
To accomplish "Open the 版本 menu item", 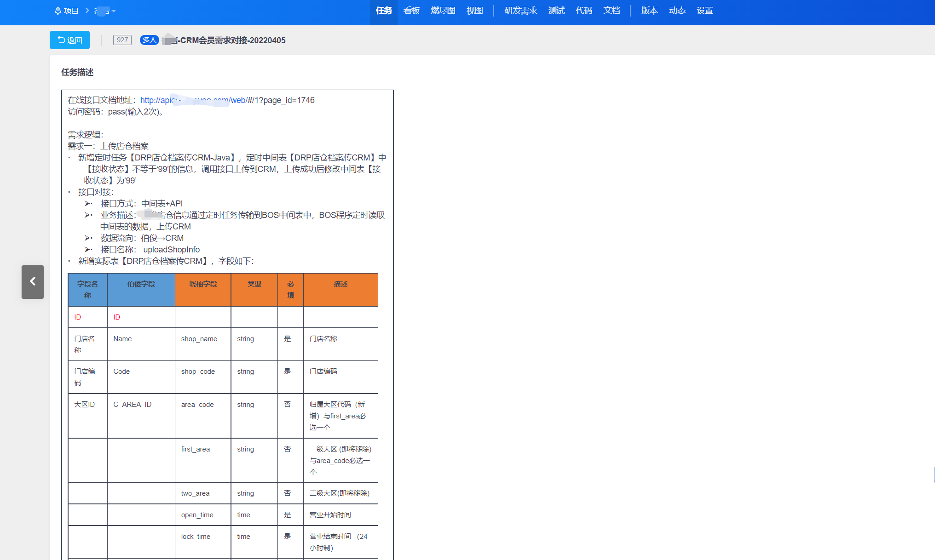I will 649,11.
